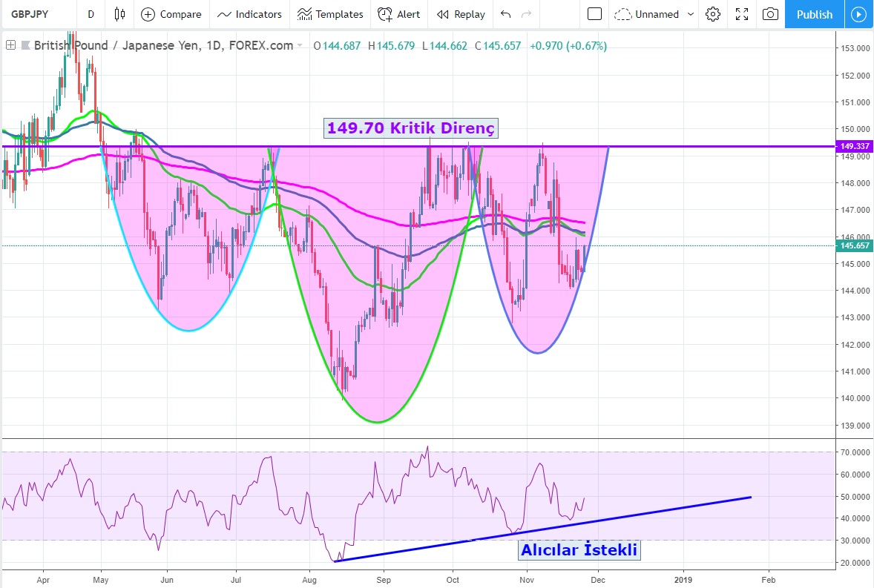Toggle fullscreen mode
Viewport: 874px width, 588px height.
[741, 14]
